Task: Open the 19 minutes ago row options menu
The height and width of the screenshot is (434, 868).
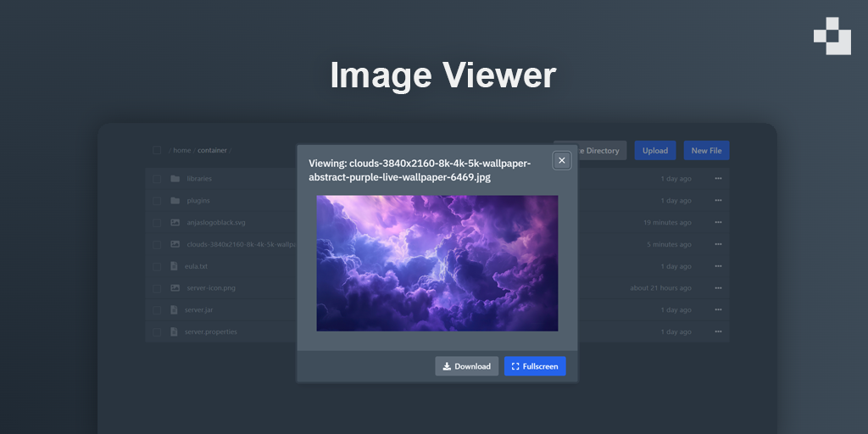Action: click(x=718, y=222)
